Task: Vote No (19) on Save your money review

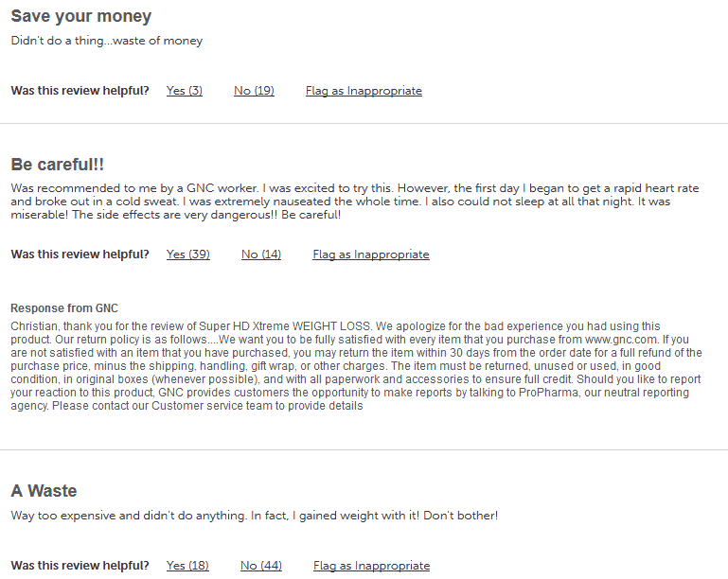Action: click(x=254, y=91)
